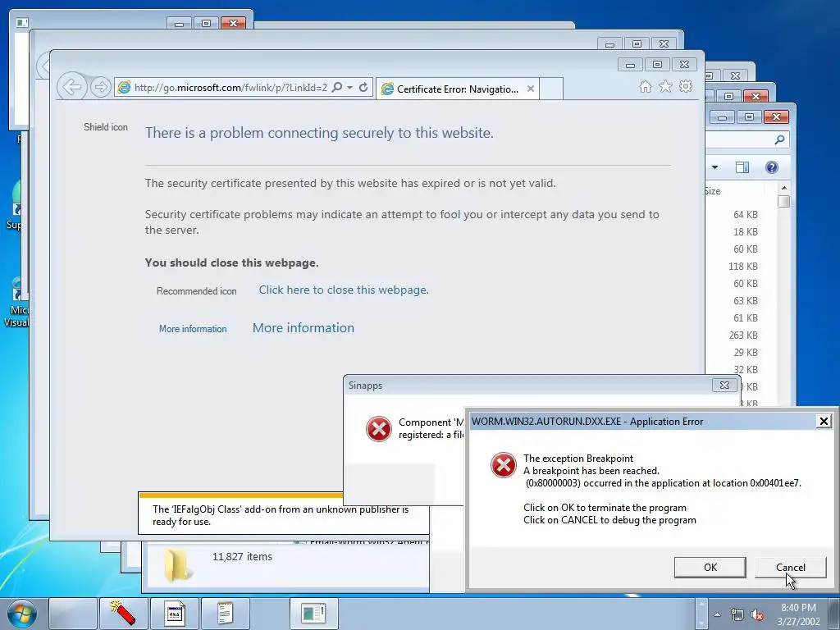Open a new blank IE tab
Screen dimensions: 840x630
point(550,89)
